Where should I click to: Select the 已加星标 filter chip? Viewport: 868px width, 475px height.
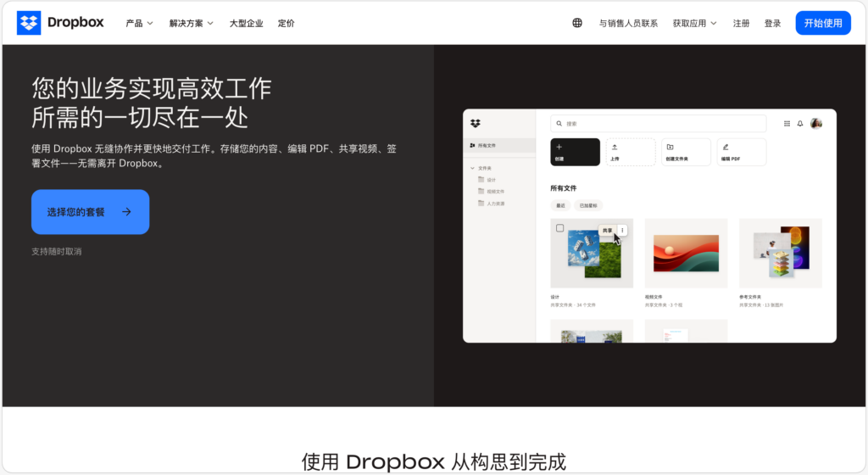point(588,205)
